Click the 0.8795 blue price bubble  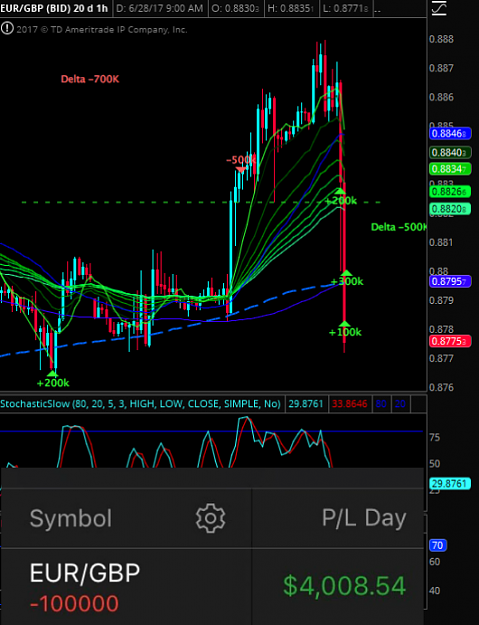pos(450,281)
